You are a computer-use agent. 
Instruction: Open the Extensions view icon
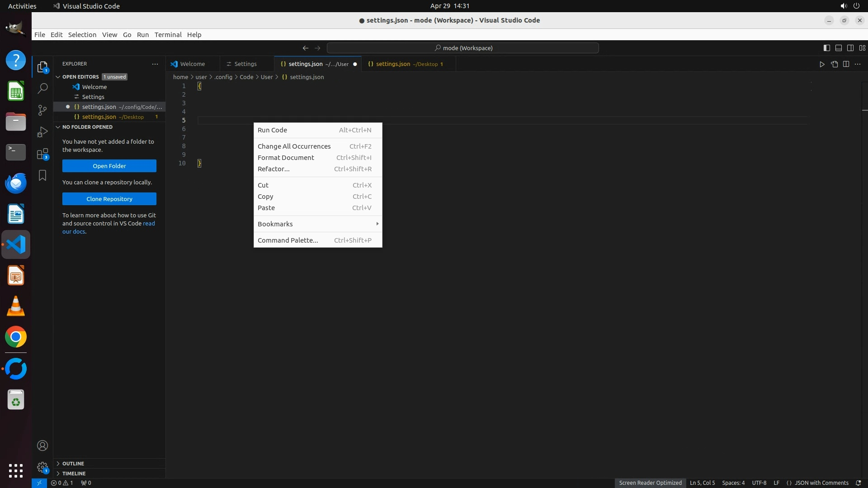pyautogui.click(x=42, y=154)
